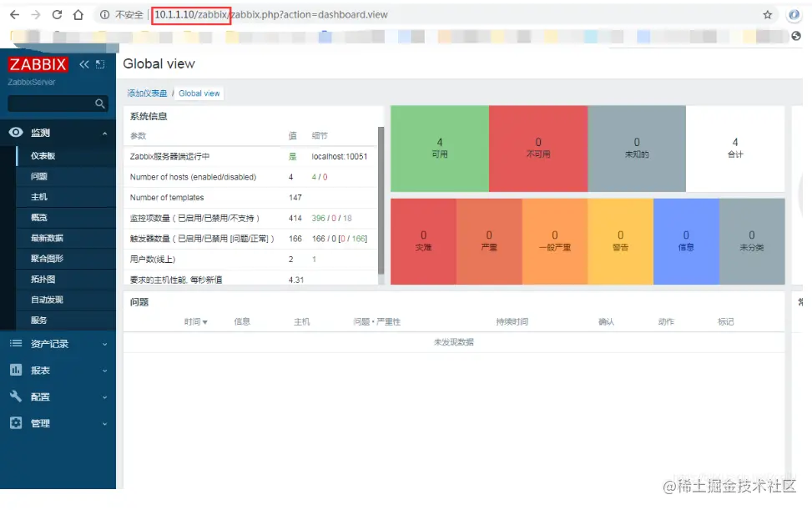Expand the 资产记录 menu chevron

pos(104,344)
